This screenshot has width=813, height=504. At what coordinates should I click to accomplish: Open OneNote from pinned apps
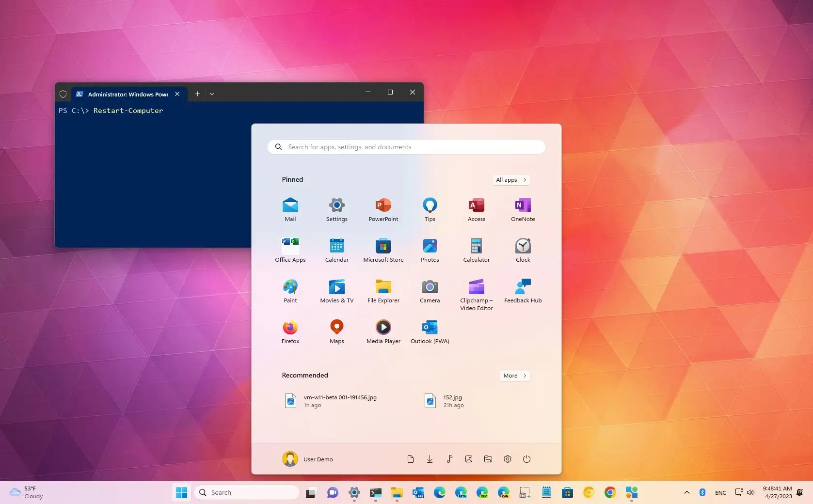pos(523,209)
